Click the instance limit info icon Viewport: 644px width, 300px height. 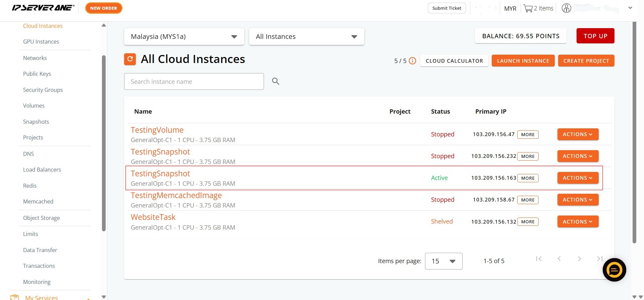pyautogui.click(x=413, y=61)
